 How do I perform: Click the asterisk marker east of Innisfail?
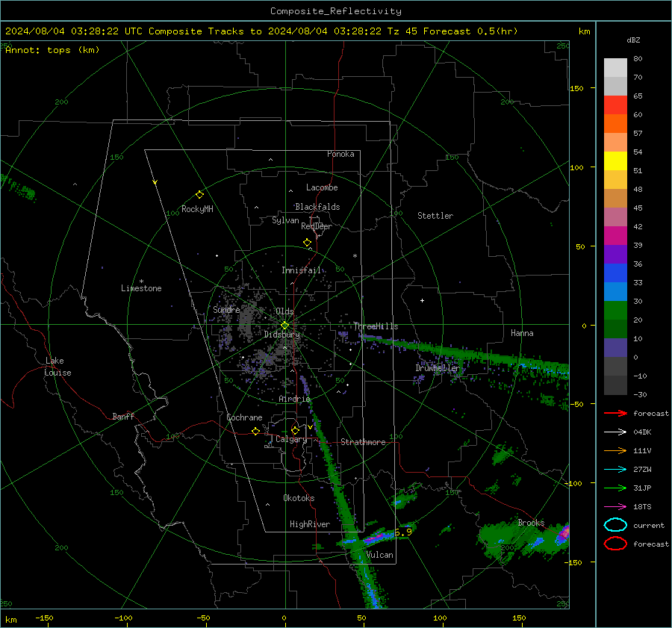pyautogui.click(x=355, y=256)
